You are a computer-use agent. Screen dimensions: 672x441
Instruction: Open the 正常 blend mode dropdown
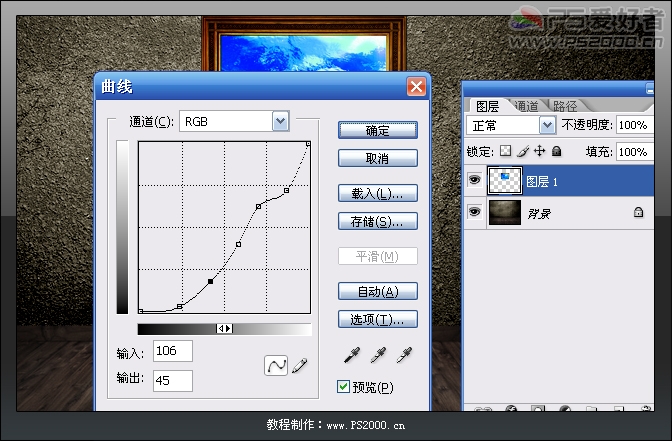click(x=547, y=125)
